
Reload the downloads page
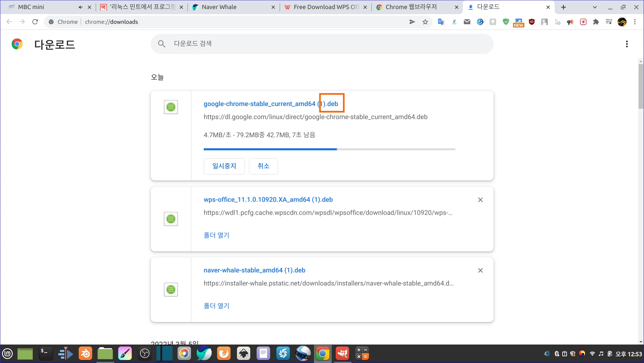tap(35, 22)
